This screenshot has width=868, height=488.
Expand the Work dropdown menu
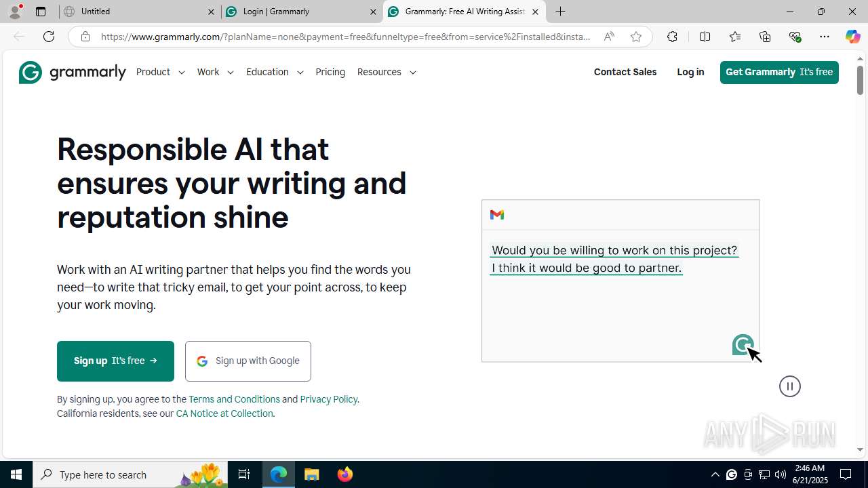[x=216, y=72]
